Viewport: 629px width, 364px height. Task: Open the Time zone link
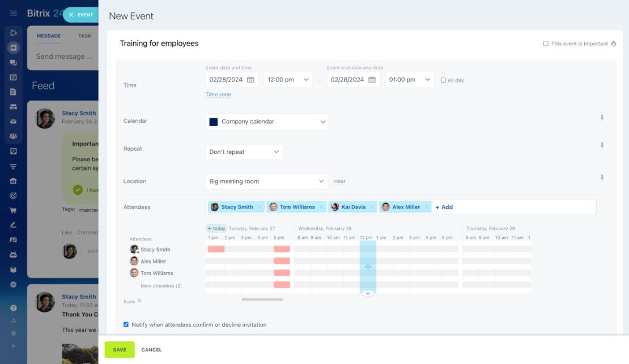(218, 95)
